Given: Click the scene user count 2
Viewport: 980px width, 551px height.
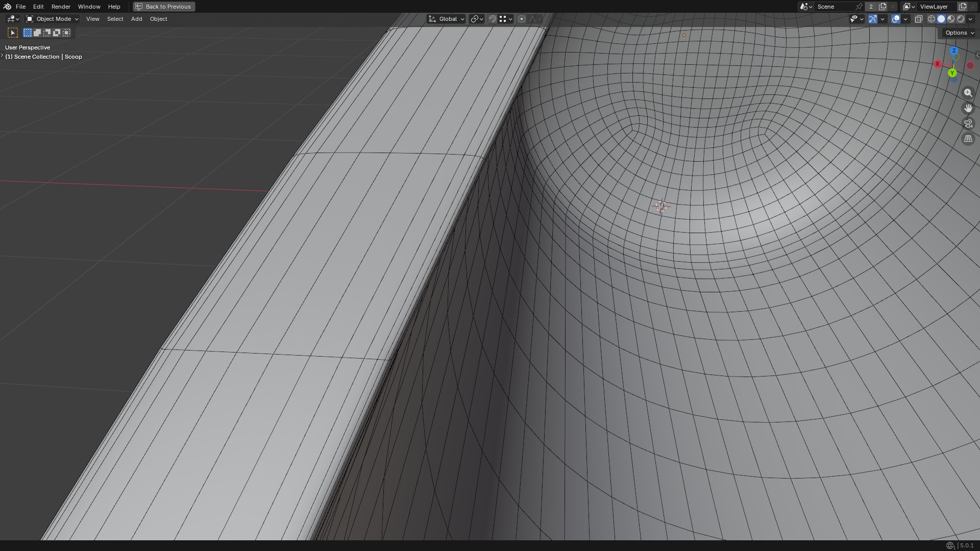Looking at the screenshot, I should pos(871,7).
